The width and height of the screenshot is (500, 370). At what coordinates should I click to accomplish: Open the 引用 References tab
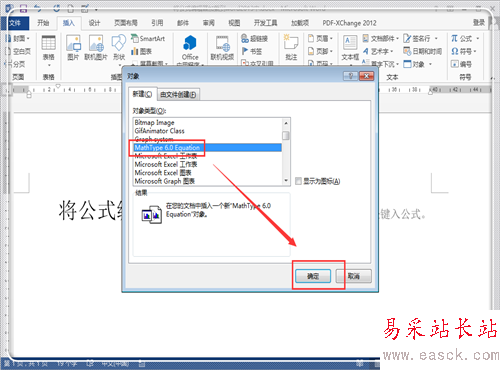(x=157, y=23)
